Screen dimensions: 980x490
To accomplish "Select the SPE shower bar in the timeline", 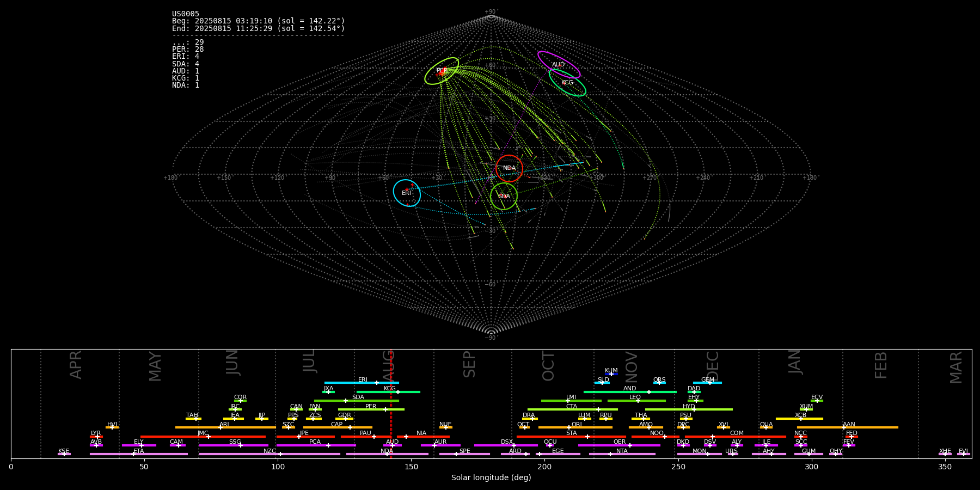I will (x=464, y=454).
